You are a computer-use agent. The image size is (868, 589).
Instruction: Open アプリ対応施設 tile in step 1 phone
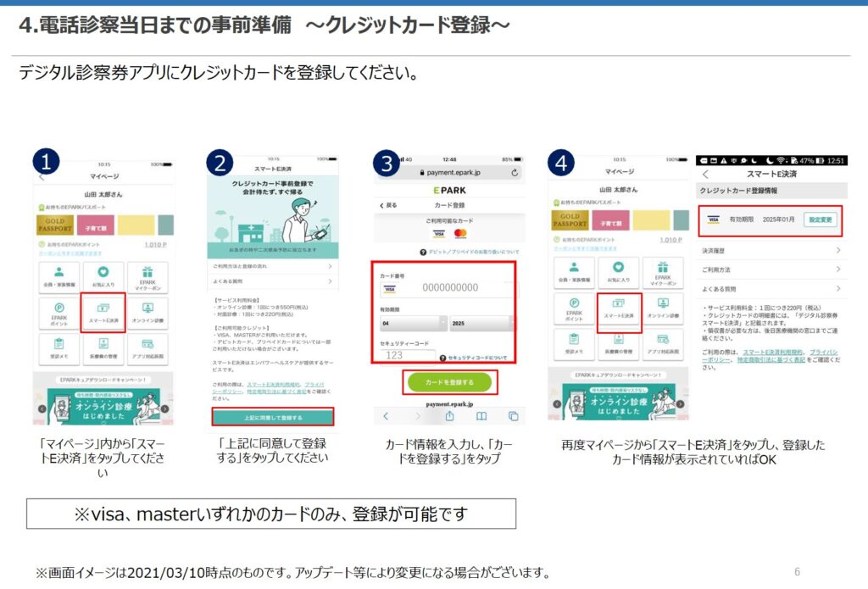147,348
